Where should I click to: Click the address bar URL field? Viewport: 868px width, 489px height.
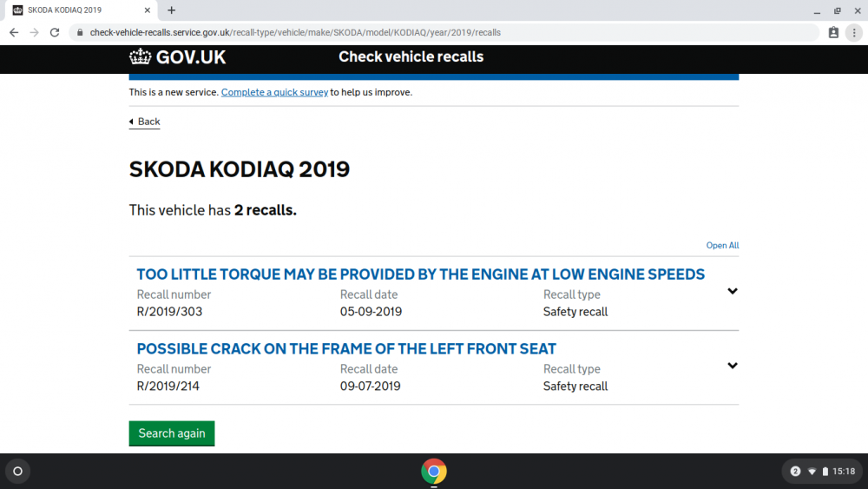444,33
